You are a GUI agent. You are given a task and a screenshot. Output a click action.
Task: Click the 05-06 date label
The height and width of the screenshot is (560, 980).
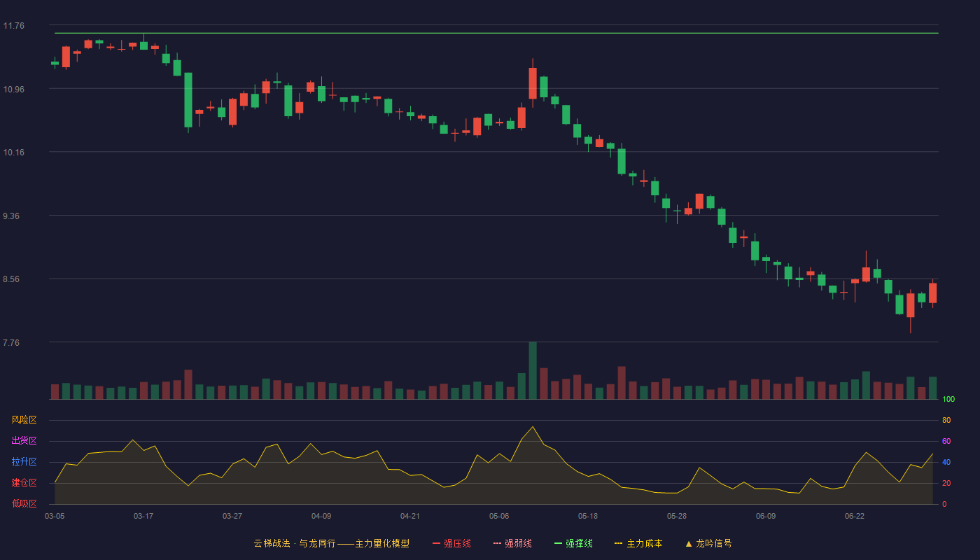pyautogui.click(x=499, y=516)
